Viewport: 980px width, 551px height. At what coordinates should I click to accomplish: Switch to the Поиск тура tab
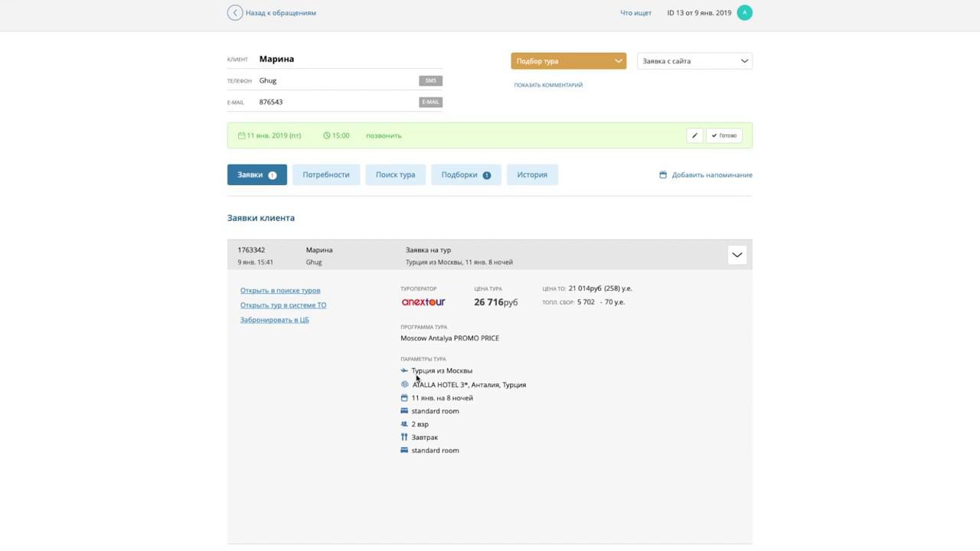395,175
